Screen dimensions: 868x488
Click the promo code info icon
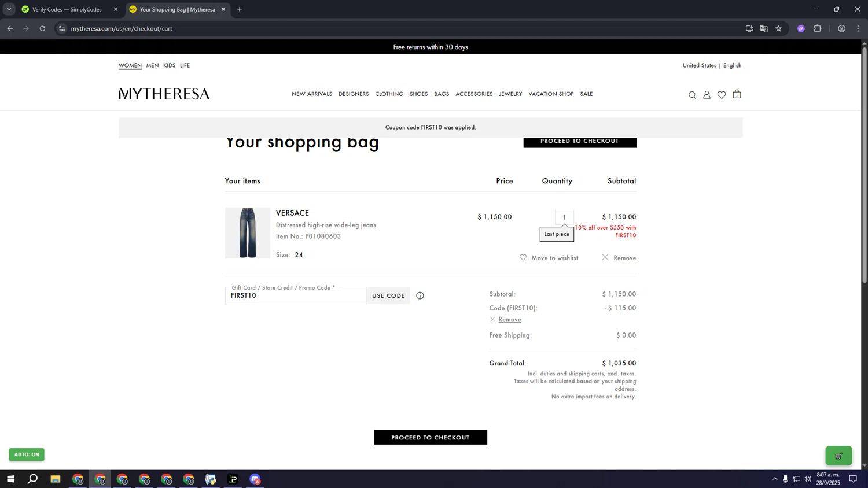coord(420,295)
